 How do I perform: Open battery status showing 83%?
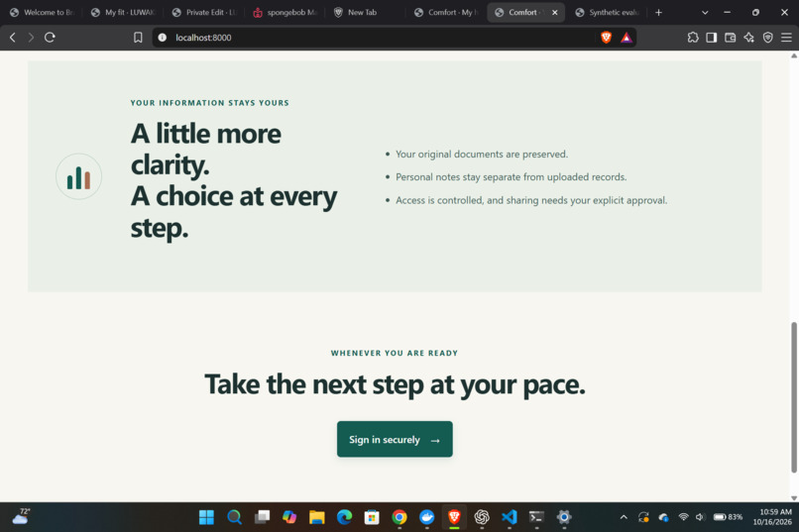(728, 517)
